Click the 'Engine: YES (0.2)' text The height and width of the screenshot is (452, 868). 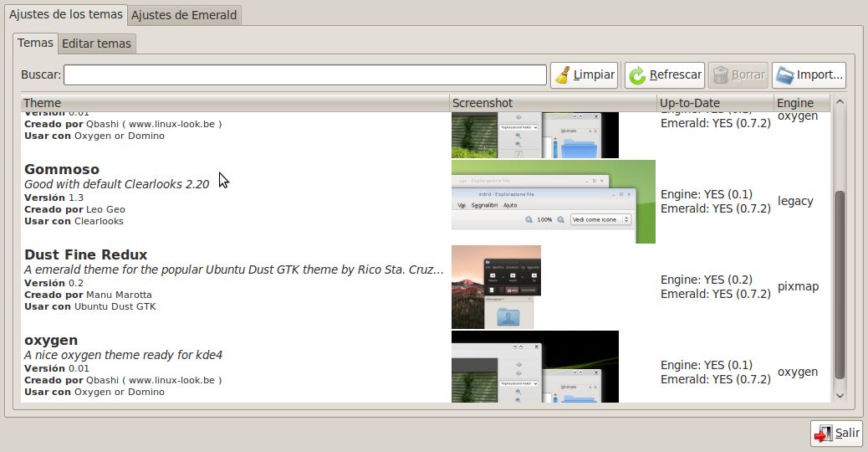(707, 280)
